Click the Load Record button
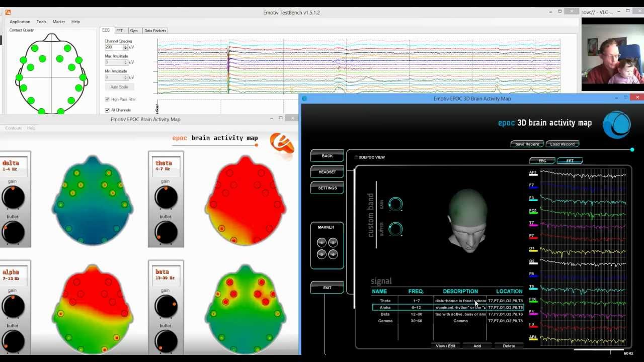Viewport: 644px width, 362px height. [x=562, y=144]
